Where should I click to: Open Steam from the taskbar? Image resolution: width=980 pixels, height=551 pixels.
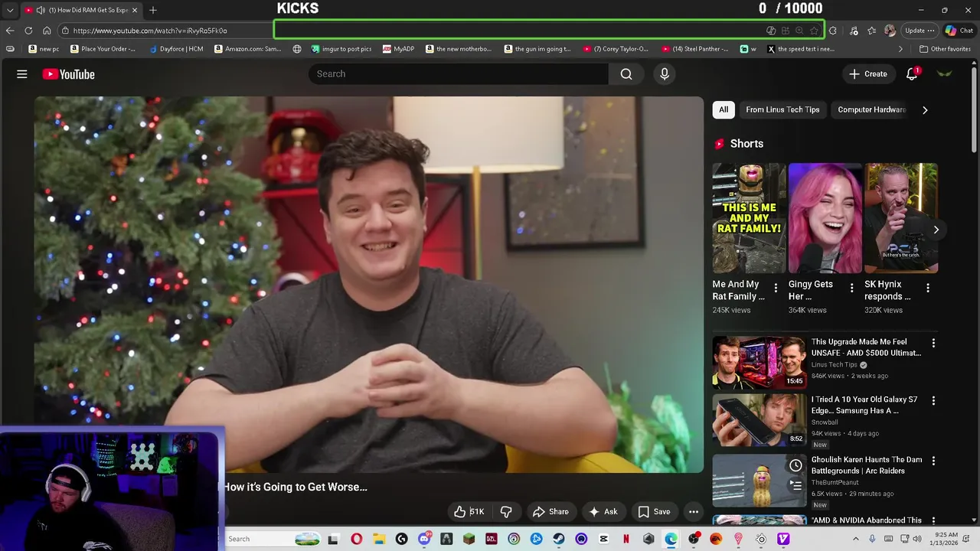tap(559, 539)
